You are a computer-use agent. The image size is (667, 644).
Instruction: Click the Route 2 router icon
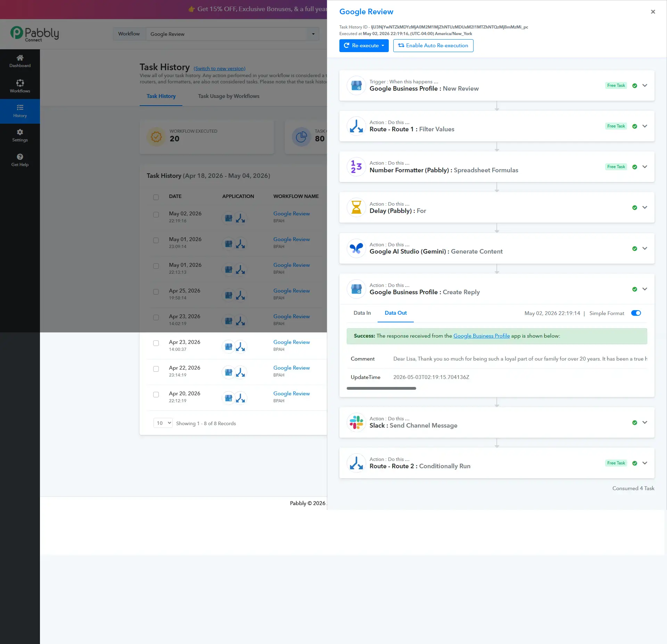click(x=356, y=463)
